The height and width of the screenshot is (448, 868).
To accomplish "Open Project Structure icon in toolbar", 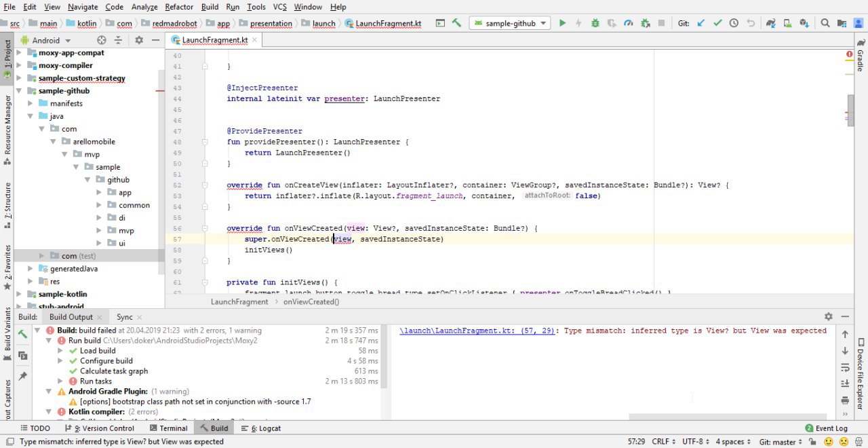I will click(x=842, y=23).
